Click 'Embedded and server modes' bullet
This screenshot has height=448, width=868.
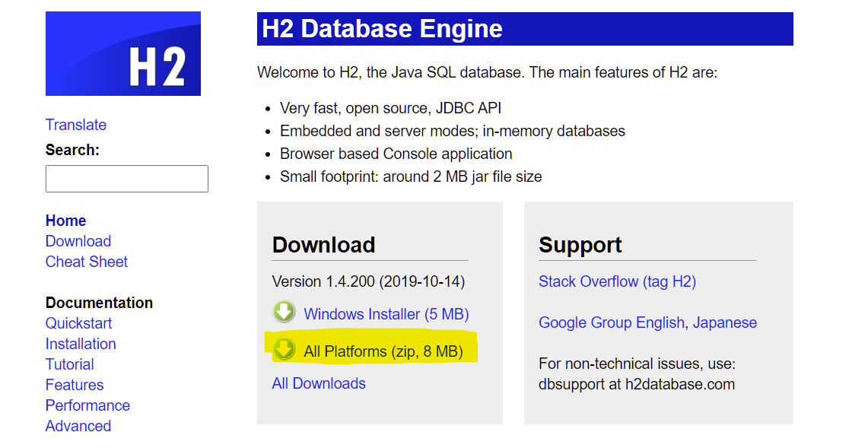coord(453,131)
